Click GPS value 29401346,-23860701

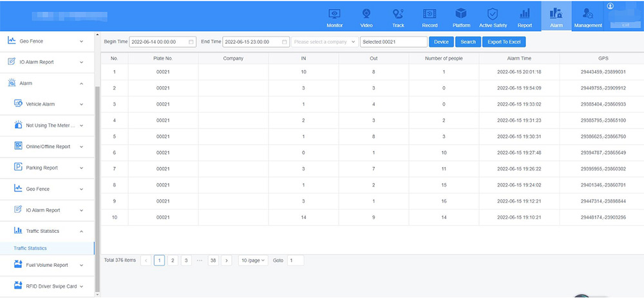click(x=603, y=185)
